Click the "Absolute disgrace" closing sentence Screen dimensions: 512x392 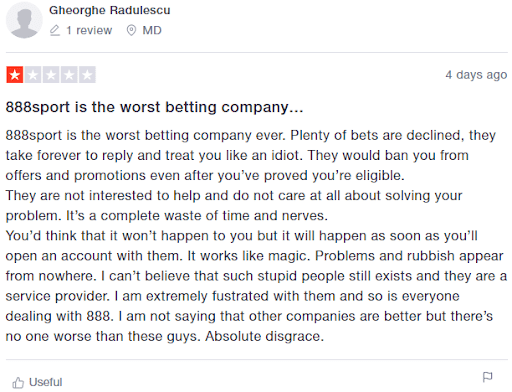pos(265,336)
